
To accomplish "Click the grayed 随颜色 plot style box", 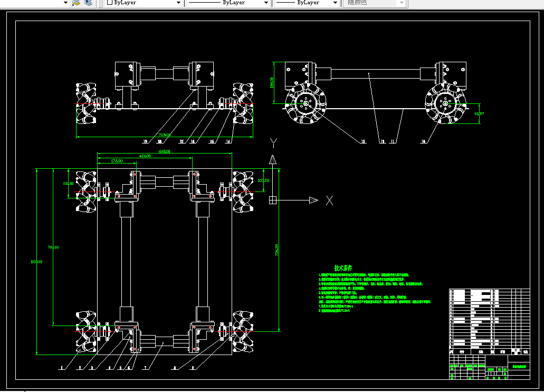I will click(x=374, y=3).
